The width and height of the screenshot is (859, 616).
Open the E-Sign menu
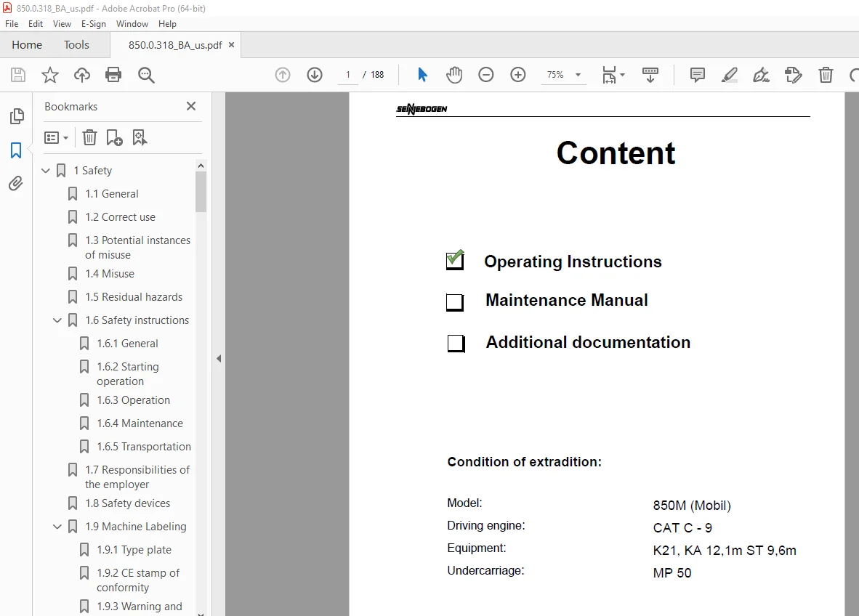94,24
